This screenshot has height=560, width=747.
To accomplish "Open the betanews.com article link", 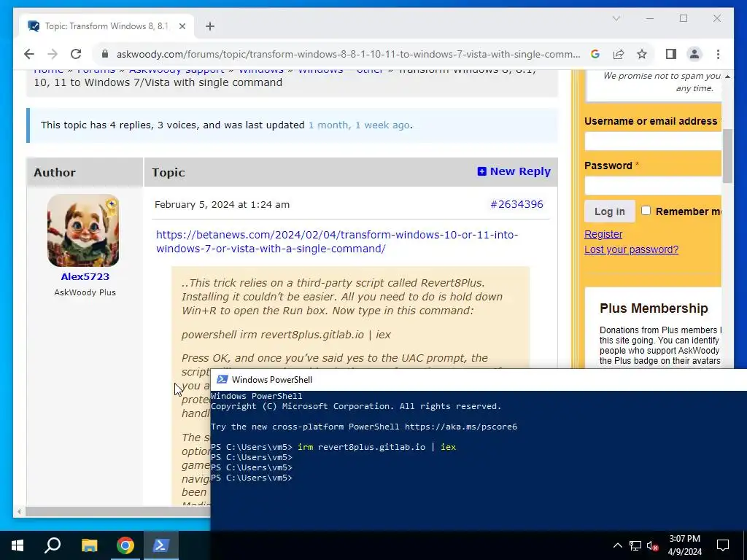I will (337, 241).
